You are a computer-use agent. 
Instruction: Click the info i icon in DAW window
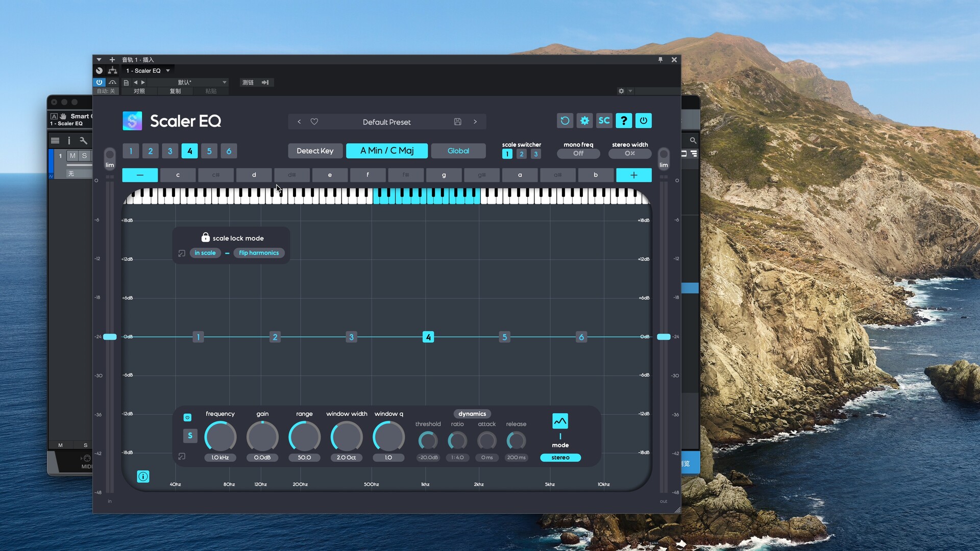point(69,140)
